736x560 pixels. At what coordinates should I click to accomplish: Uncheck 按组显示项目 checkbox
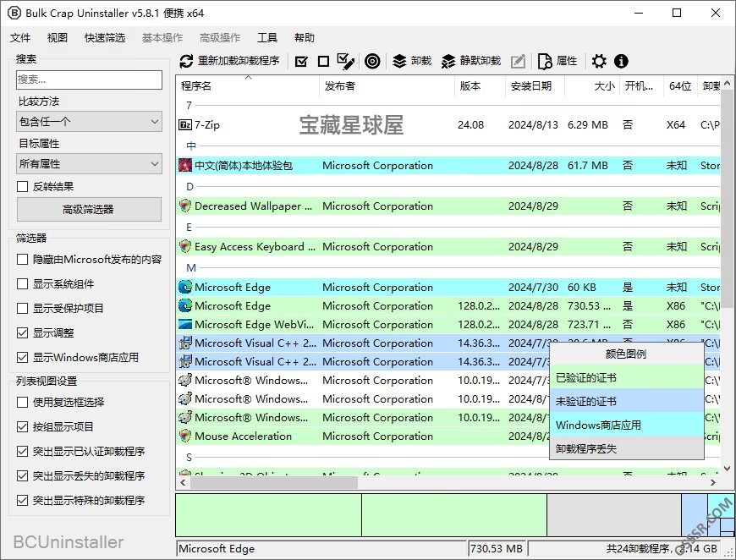pyautogui.click(x=23, y=426)
